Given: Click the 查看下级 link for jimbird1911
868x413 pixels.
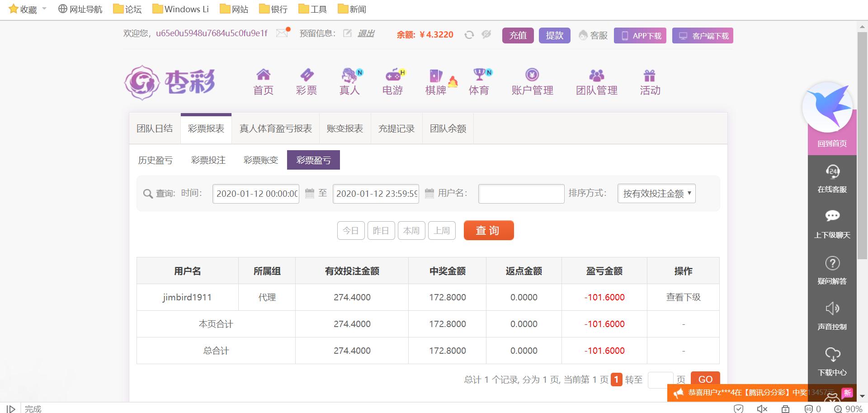Looking at the screenshot, I should click(683, 297).
